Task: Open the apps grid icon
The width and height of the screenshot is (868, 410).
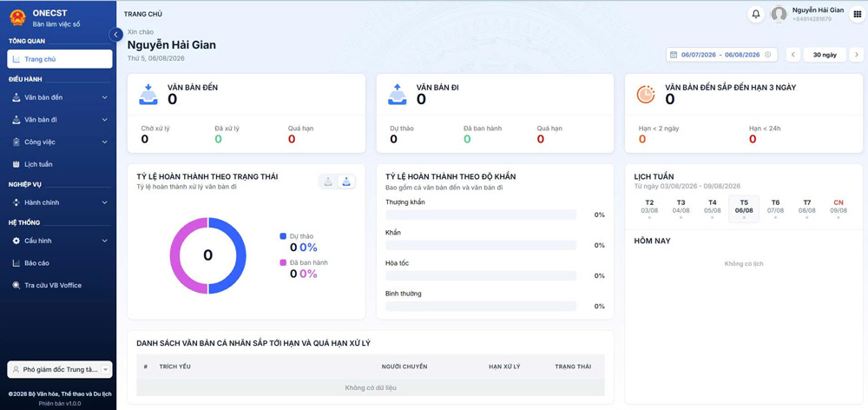Action: [x=858, y=15]
